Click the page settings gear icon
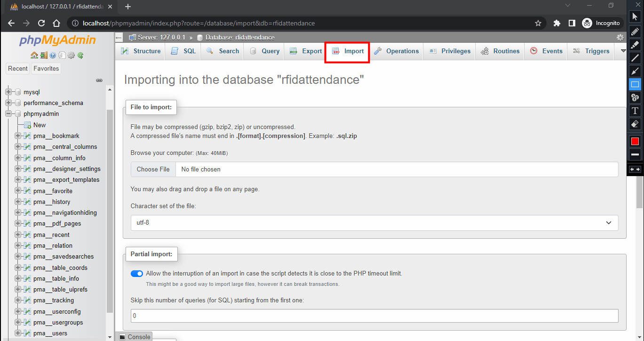The width and height of the screenshot is (644, 341). click(x=620, y=37)
